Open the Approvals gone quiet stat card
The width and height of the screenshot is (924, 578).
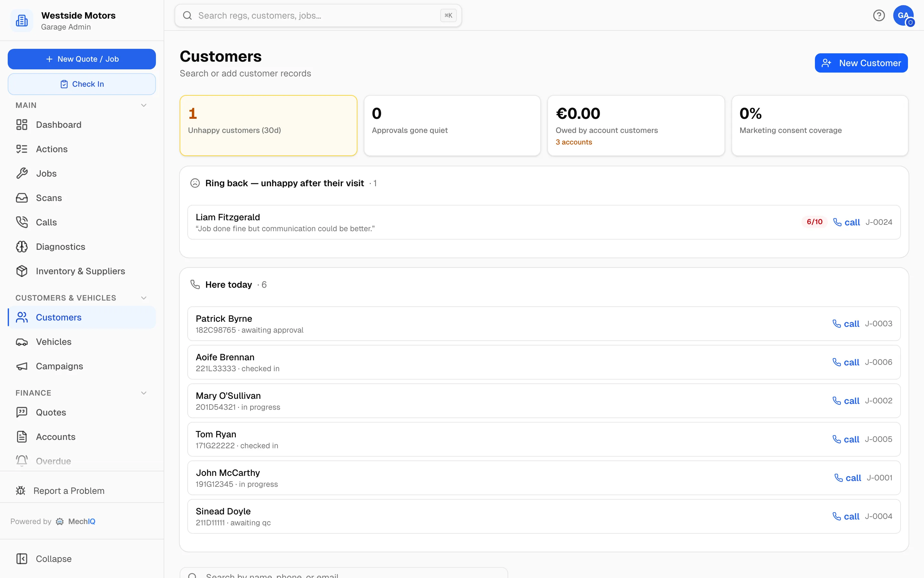point(452,125)
